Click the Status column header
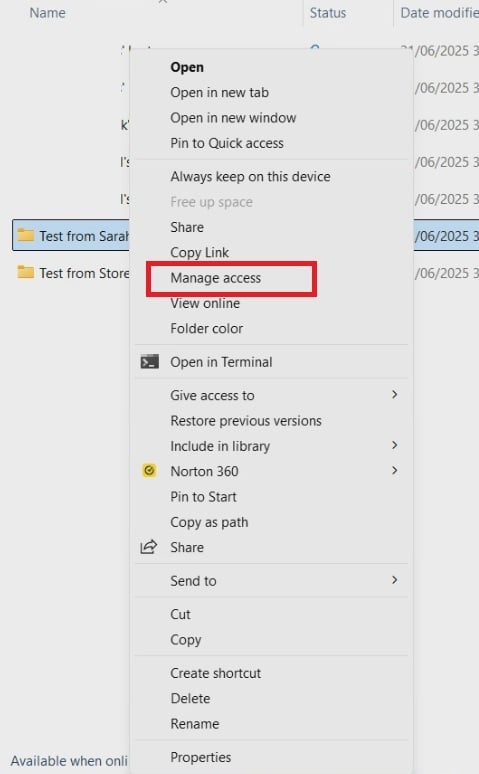This screenshot has height=774, width=479. tap(328, 13)
